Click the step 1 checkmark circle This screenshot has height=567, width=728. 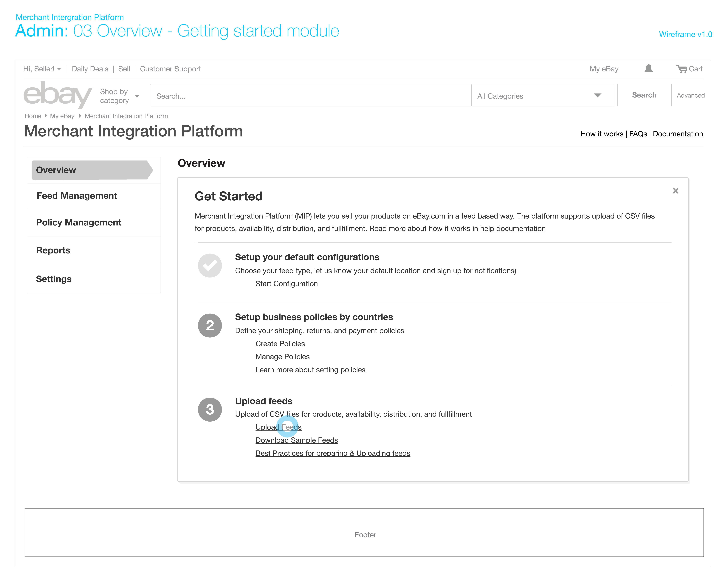(x=210, y=265)
